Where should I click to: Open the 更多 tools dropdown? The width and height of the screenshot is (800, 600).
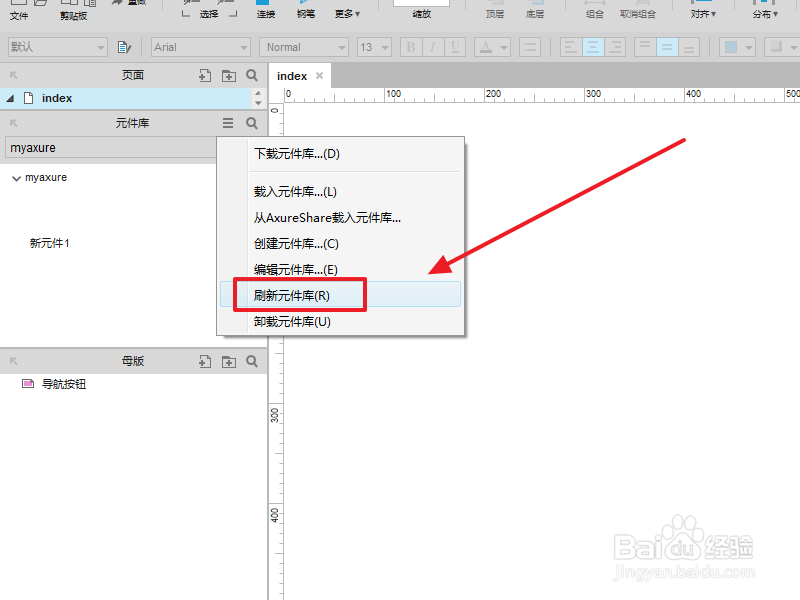click(347, 14)
